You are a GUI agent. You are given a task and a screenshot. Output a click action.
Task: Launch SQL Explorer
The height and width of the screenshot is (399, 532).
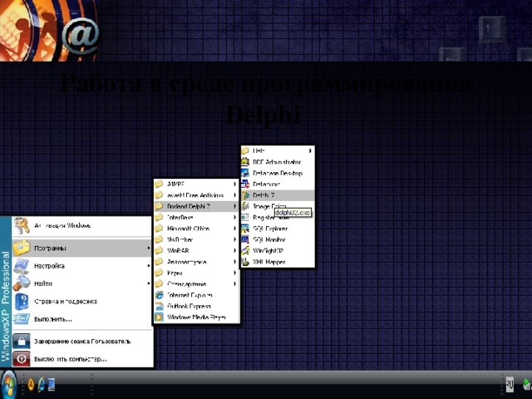[270, 228]
